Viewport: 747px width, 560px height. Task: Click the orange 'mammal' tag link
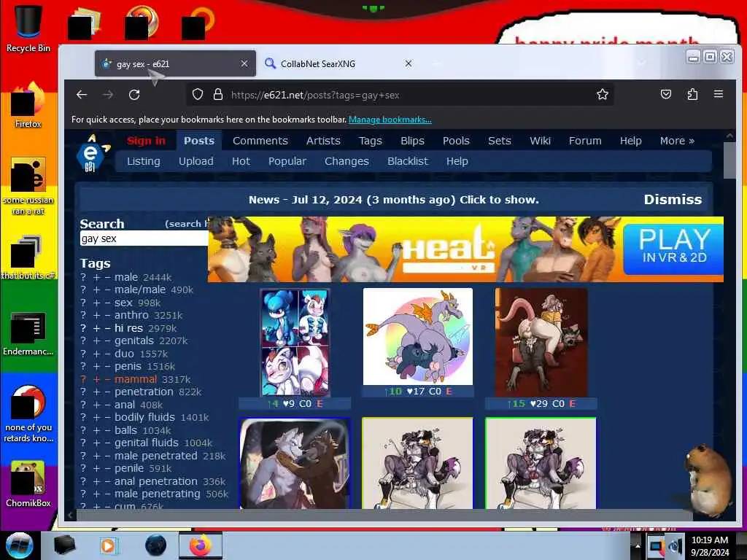click(x=135, y=379)
